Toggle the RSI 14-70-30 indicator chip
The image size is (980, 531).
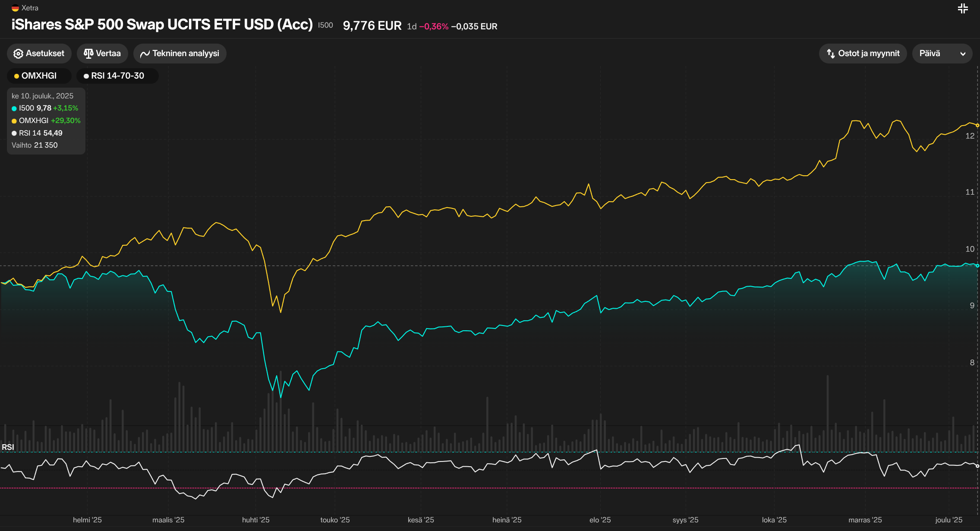click(x=118, y=76)
